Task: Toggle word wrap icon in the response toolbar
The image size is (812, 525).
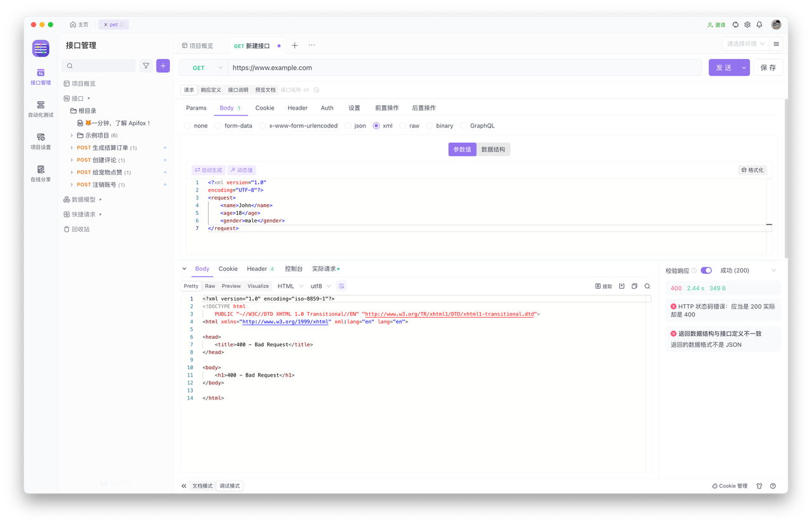Action: click(341, 286)
